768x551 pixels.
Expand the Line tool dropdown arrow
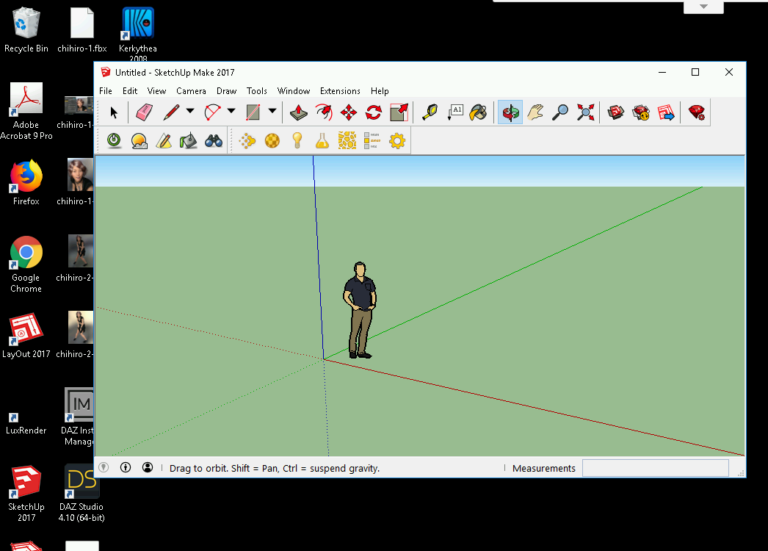pyautogui.click(x=190, y=112)
